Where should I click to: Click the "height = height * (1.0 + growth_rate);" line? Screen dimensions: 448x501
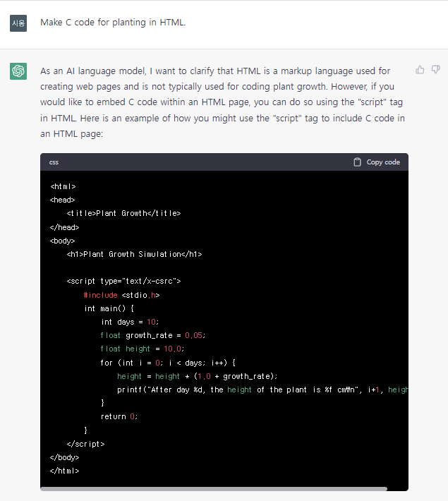pyautogui.click(x=197, y=376)
